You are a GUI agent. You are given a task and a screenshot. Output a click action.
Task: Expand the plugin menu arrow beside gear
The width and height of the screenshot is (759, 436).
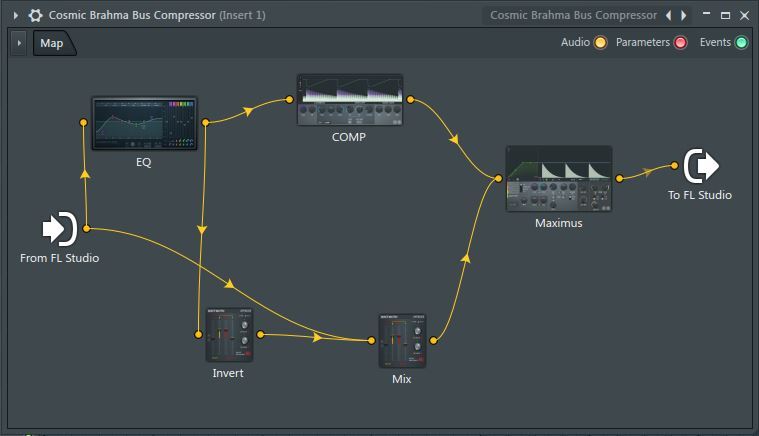pos(15,15)
